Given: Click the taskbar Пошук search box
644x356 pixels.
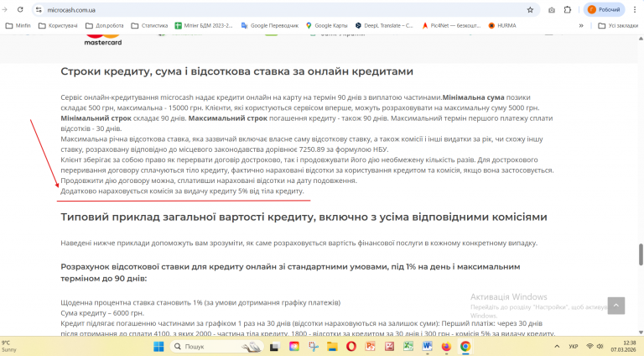Looking at the screenshot, I should [216, 347].
